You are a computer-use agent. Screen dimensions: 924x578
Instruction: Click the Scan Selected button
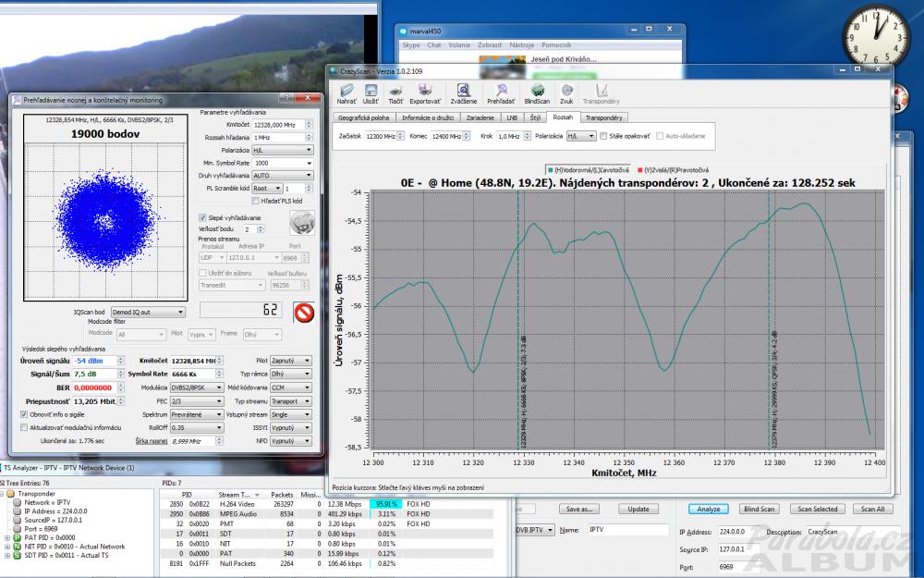tap(818, 509)
